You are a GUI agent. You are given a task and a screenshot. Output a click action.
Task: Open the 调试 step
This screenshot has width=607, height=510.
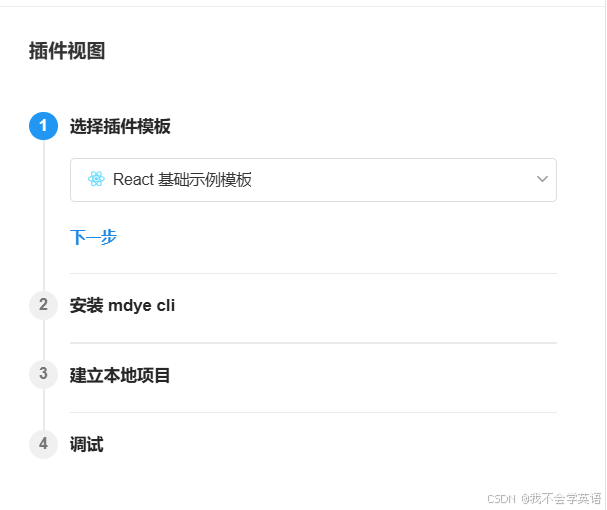coord(86,444)
